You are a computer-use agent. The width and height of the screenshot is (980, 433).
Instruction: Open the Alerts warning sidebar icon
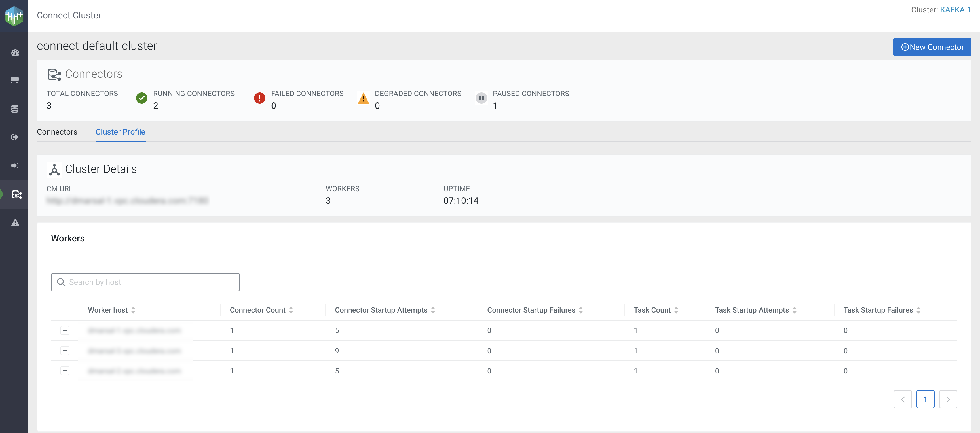pyautogui.click(x=15, y=223)
